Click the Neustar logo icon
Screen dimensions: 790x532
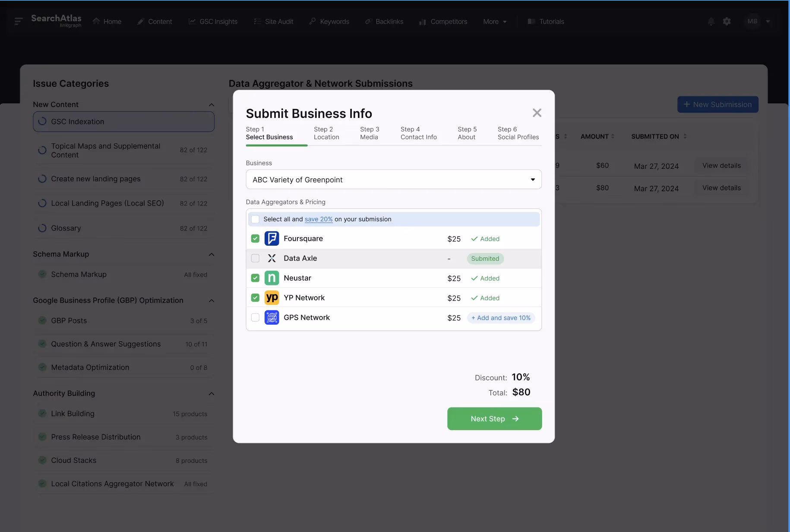click(x=272, y=278)
